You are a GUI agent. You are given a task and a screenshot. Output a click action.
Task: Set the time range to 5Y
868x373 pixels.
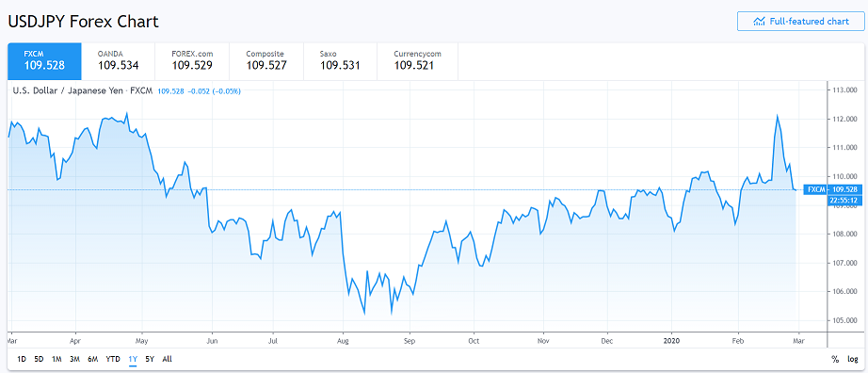[x=150, y=359]
